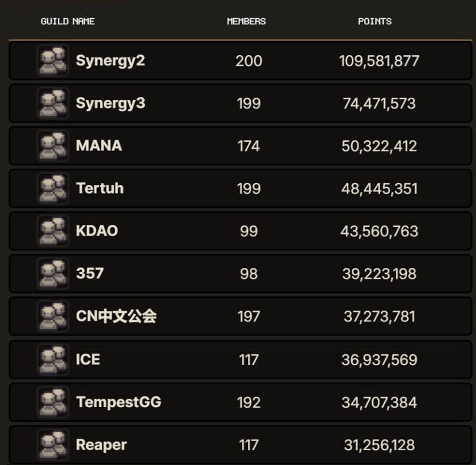This screenshot has height=465, width=476.
Task: Click the 357 guild emblem icon
Action: (52, 273)
